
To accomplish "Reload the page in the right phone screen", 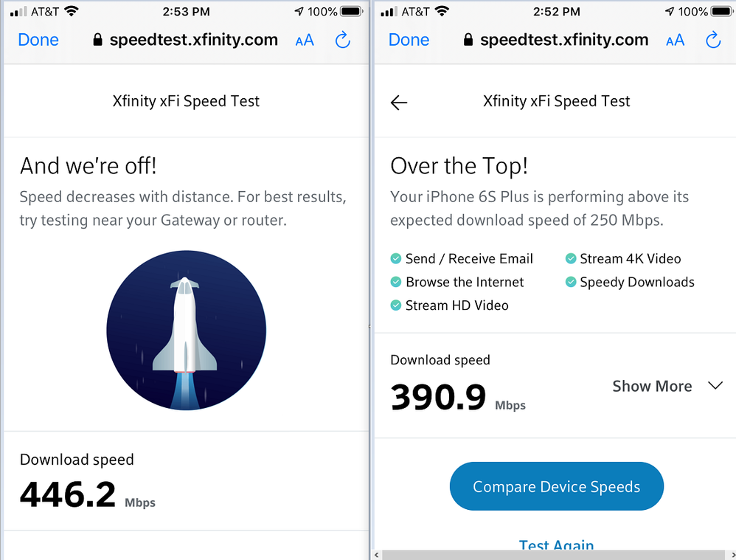I will (712, 40).
